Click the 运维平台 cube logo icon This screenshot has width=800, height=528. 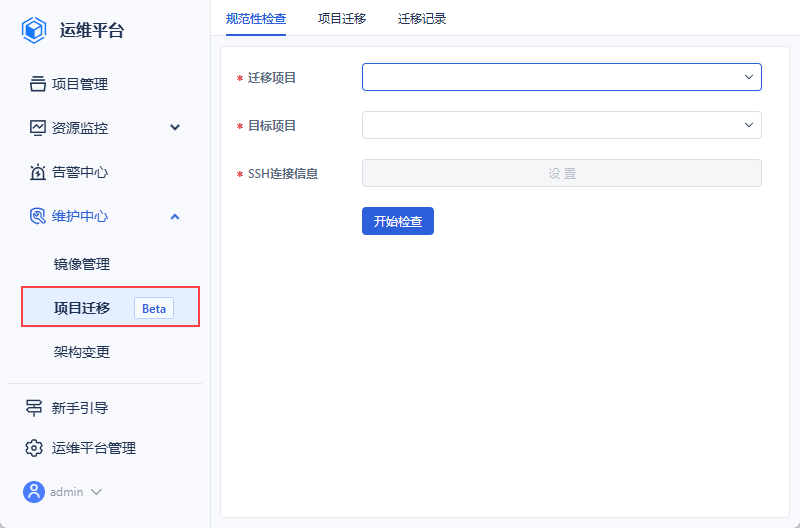coord(35,30)
